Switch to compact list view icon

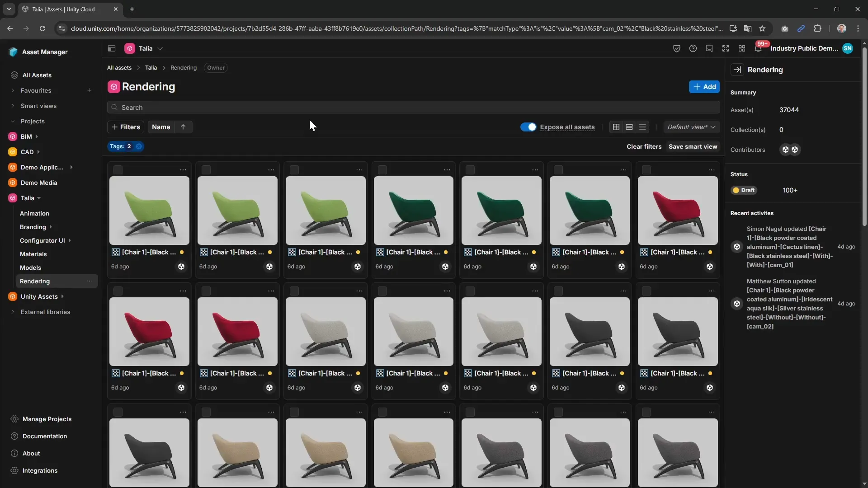coord(642,127)
